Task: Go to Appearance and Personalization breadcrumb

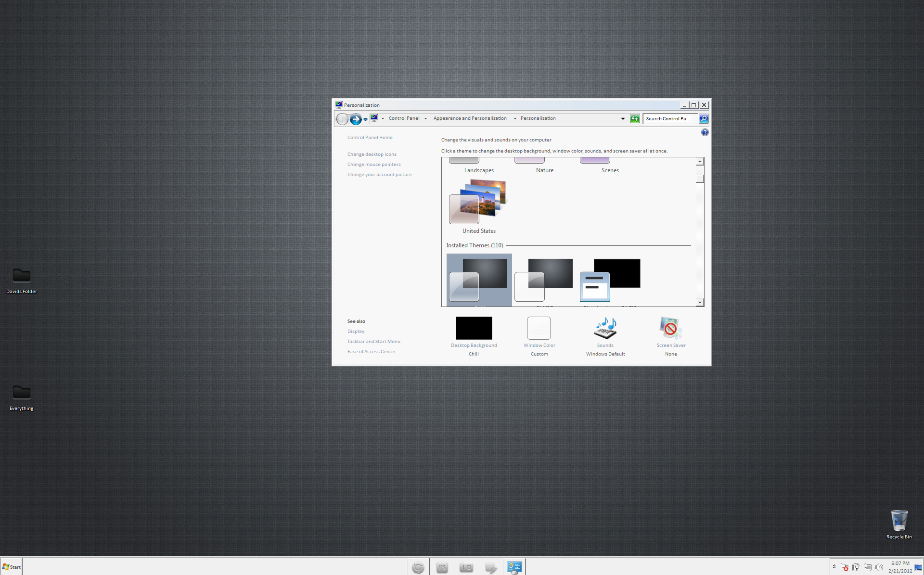Action: [x=470, y=118]
